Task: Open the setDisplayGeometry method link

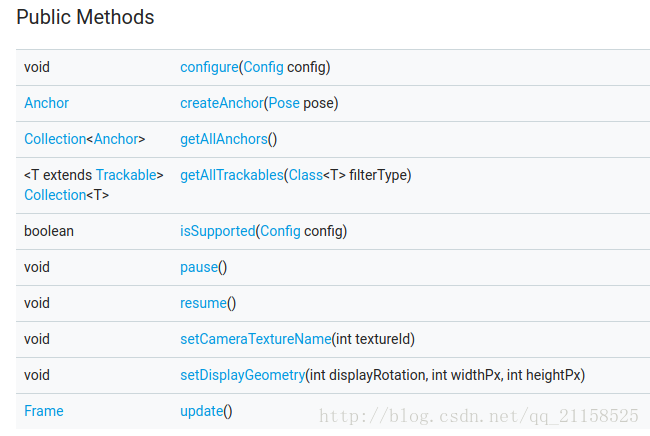Action: [x=243, y=375]
